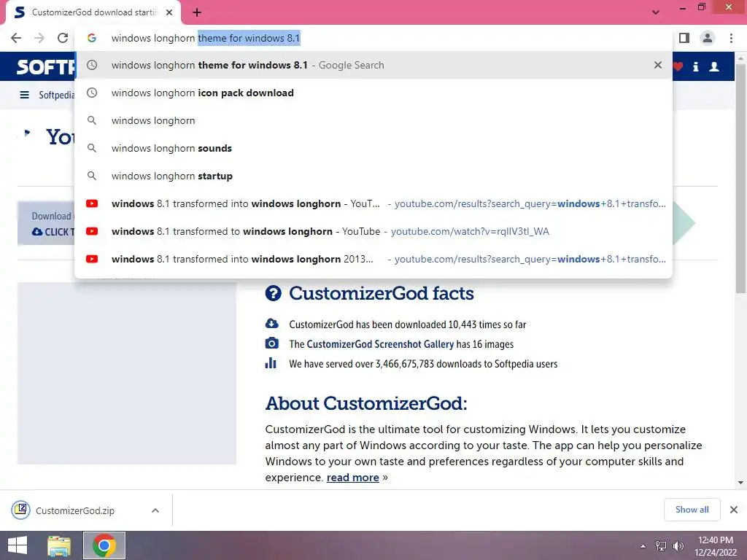Click the page vertical scrollbar
The height and width of the screenshot is (560, 747).
(740, 179)
